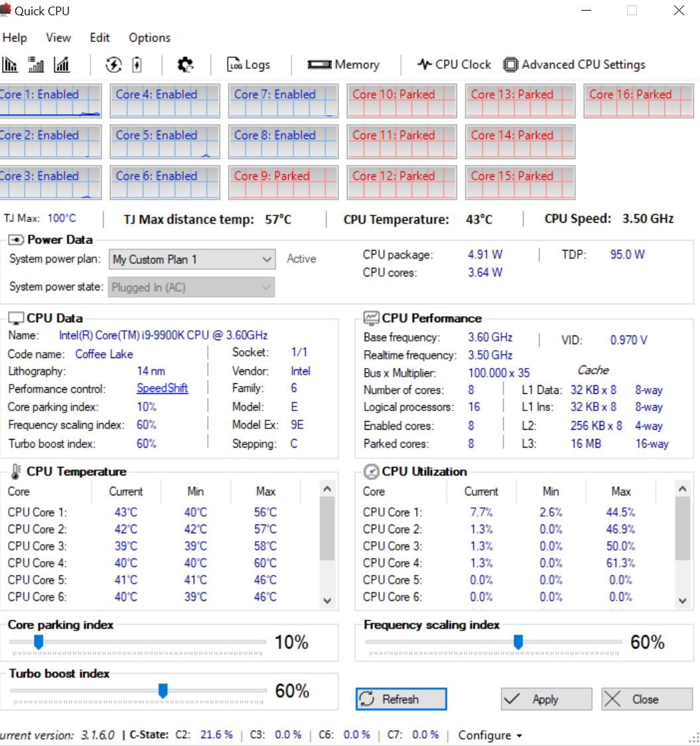Open the Memory tool
This screenshot has width=700, height=746.
click(343, 64)
